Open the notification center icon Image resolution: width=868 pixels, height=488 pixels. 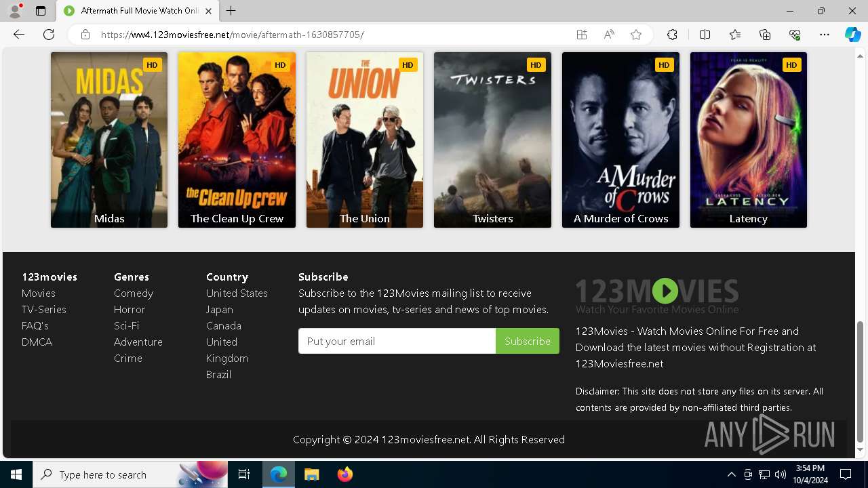point(846,474)
